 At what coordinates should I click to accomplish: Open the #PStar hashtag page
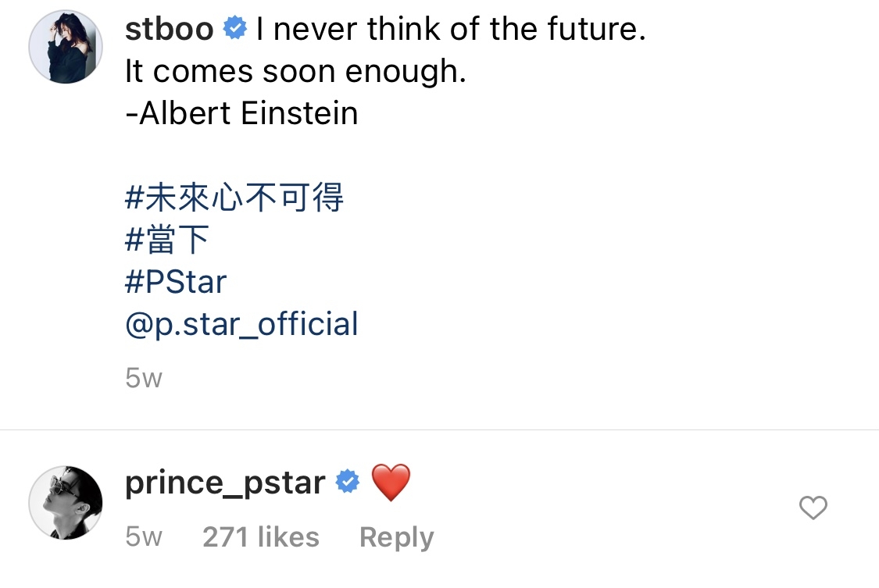click(x=175, y=281)
